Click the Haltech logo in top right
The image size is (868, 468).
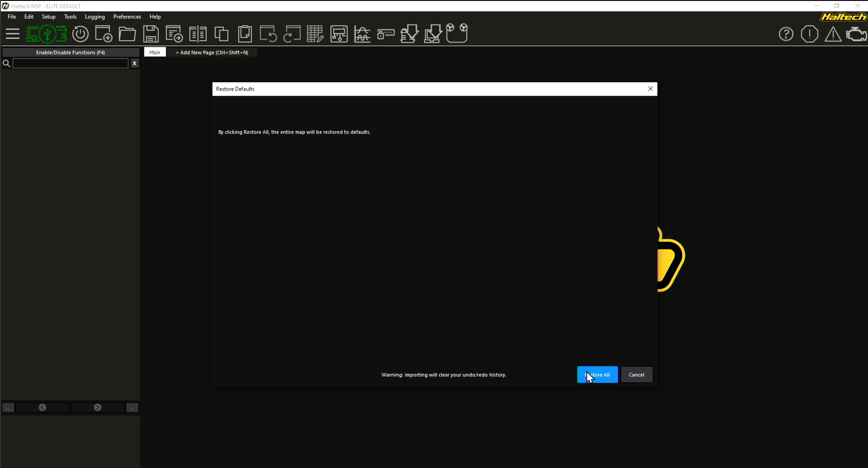844,17
